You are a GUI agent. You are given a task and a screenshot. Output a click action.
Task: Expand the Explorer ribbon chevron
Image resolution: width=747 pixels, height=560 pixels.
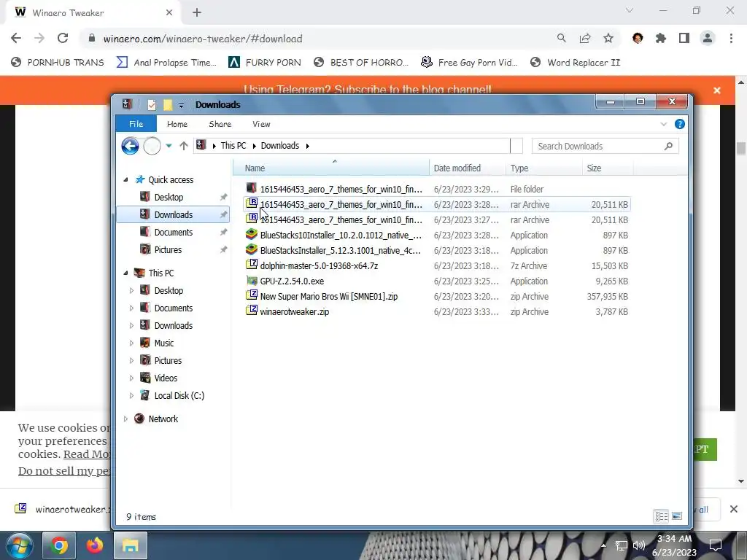(x=664, y=124)
